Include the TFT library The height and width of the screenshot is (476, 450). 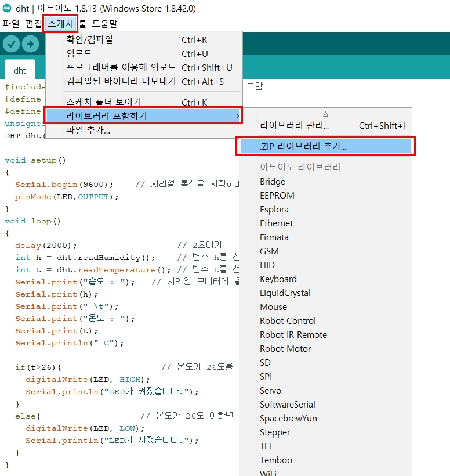(326, 446)
